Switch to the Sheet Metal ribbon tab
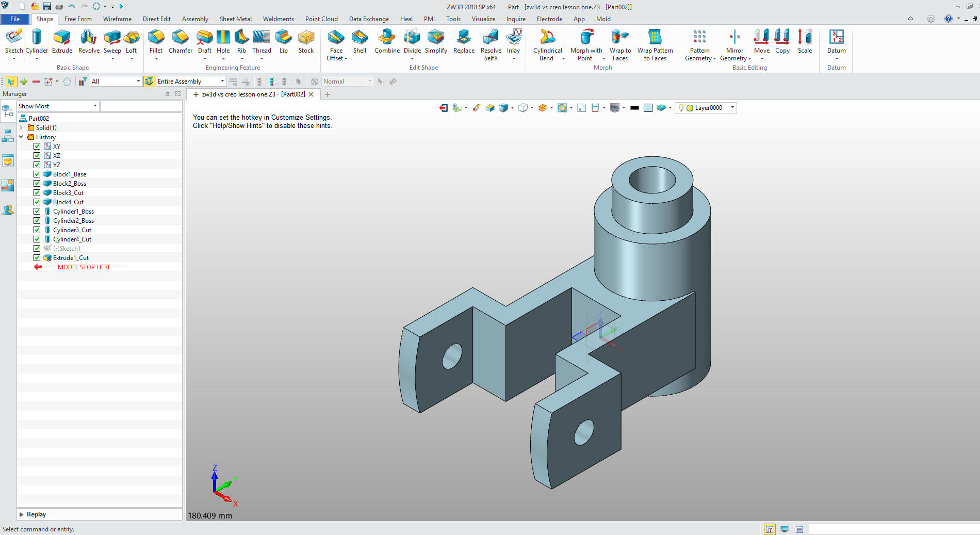This screenshot has height=535, width=980. tap(235, 19)
